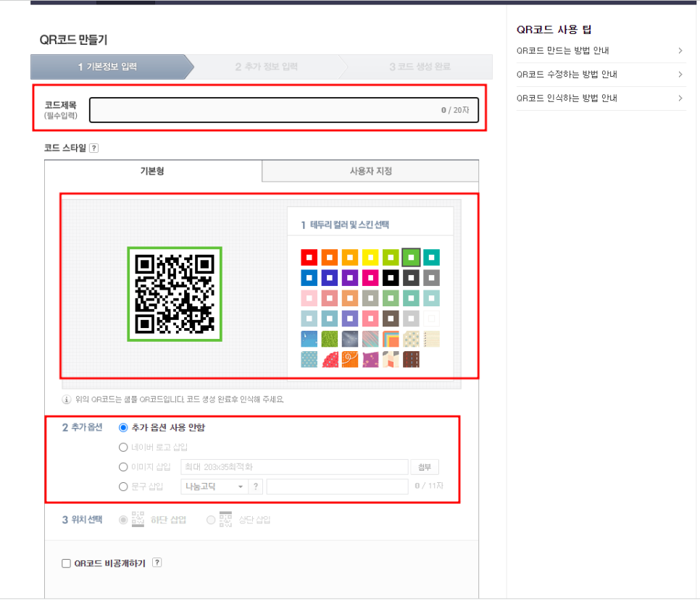Click the info icon before sample QR notice

click(x=66, y=400)
